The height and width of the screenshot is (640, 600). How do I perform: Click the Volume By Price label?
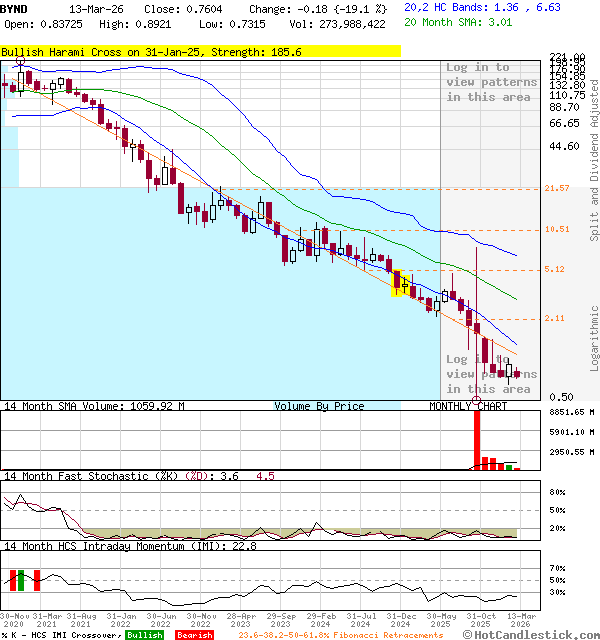(319, 406)
